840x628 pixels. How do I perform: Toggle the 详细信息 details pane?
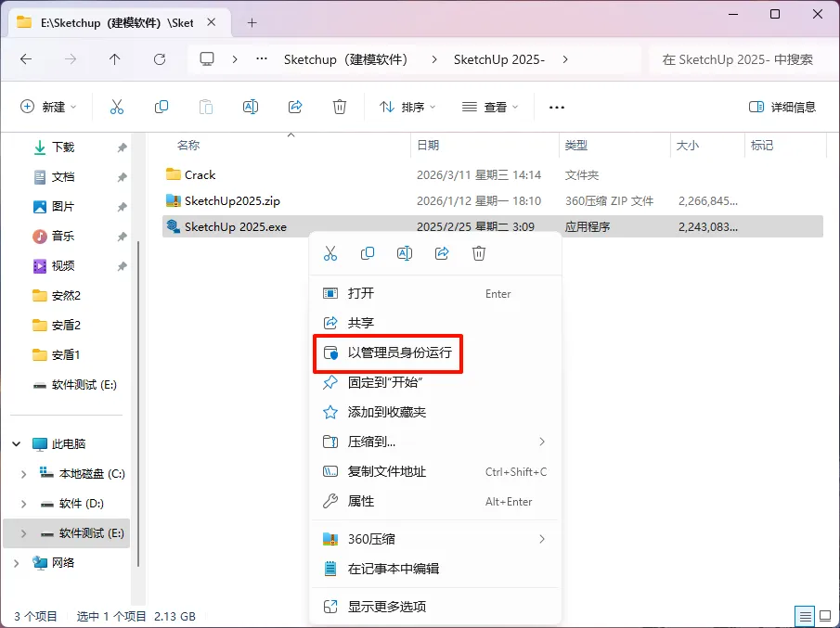[x=782, y=107]
